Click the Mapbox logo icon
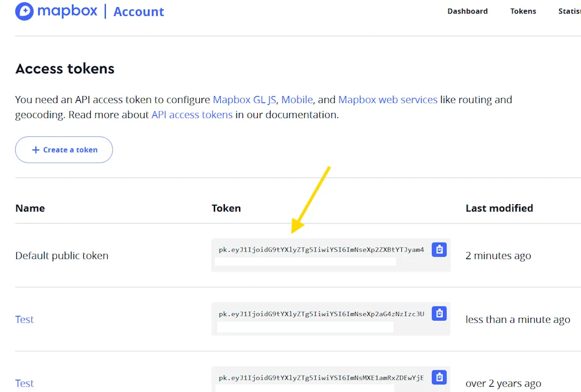 25,11
